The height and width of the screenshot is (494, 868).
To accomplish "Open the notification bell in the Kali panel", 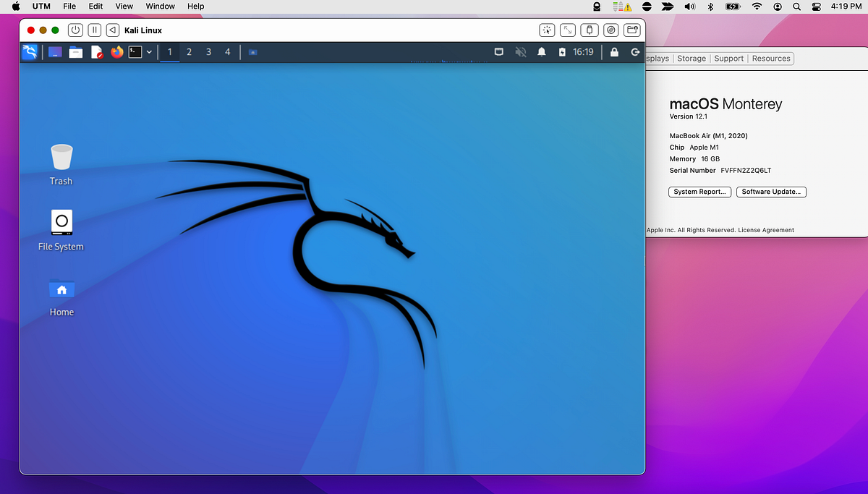I will point(542,51).
